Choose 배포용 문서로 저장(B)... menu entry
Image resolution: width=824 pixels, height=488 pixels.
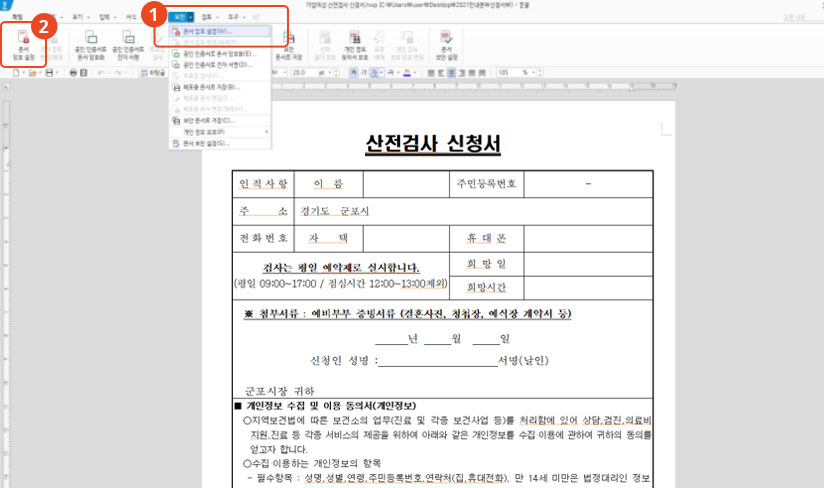[x=220, y=87]
